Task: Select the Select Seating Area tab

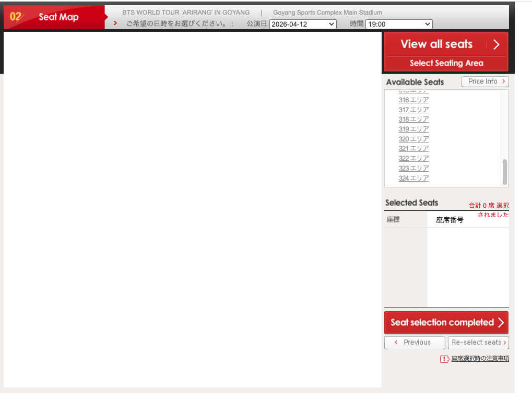Action: click(446, 63)
